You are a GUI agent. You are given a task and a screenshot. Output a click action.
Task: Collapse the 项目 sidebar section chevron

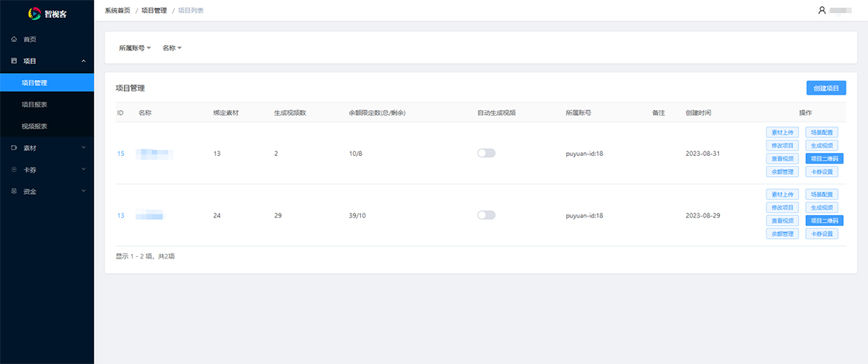[83, 61]
